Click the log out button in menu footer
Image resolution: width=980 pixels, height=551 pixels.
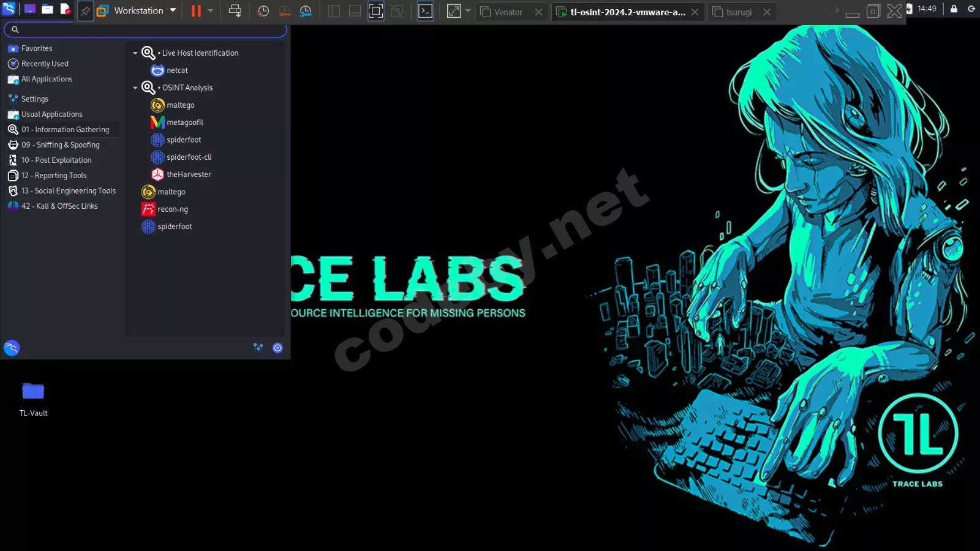[x=278, y=348]
